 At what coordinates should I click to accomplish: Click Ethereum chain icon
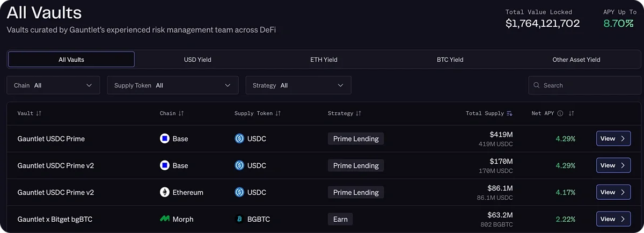(165, 192)
